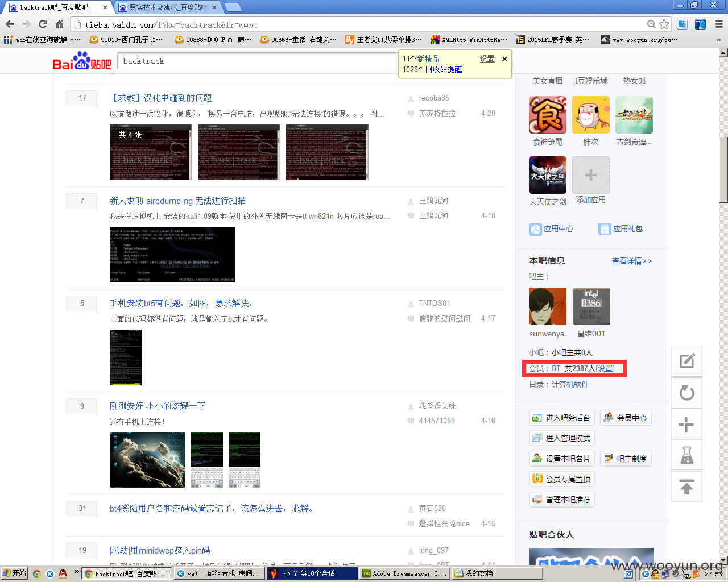Open the Apps grid icon in bookmarks bar
The width and height of the screenshot is (728, 582).
point(8,40)
